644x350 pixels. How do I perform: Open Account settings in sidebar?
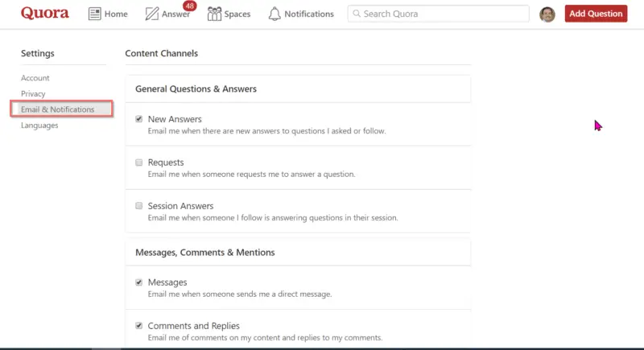tap(35, 78)
